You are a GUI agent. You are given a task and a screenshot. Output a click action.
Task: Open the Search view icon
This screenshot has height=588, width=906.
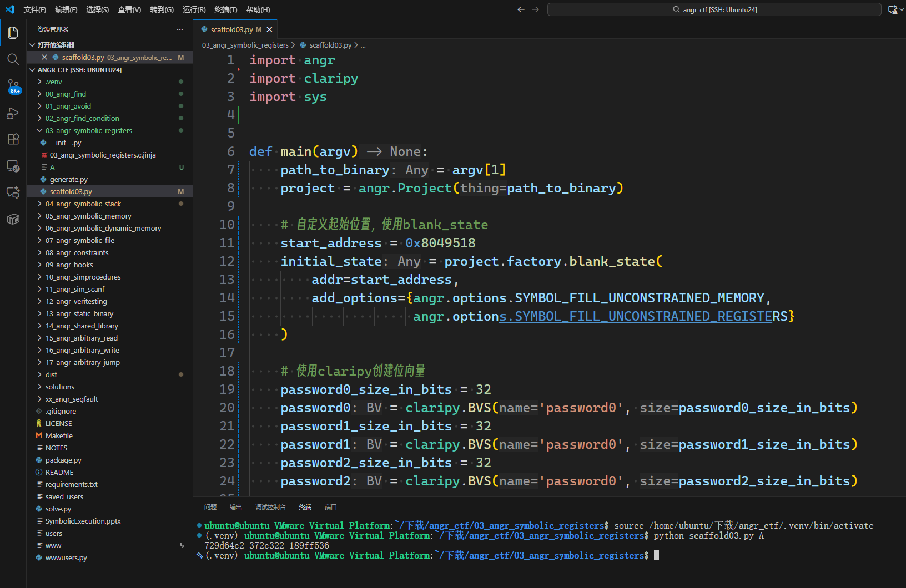tap(13, 59)
